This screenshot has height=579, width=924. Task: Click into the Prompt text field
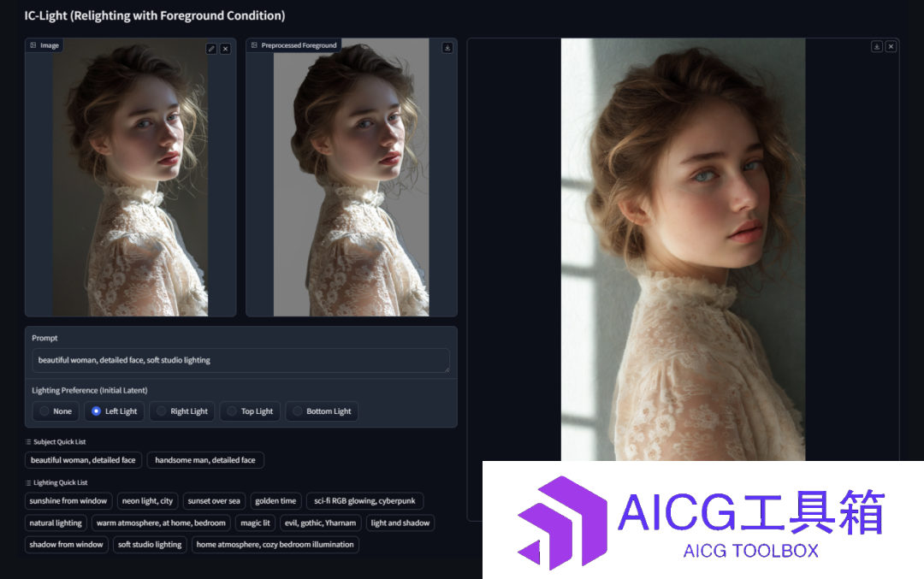240,360
